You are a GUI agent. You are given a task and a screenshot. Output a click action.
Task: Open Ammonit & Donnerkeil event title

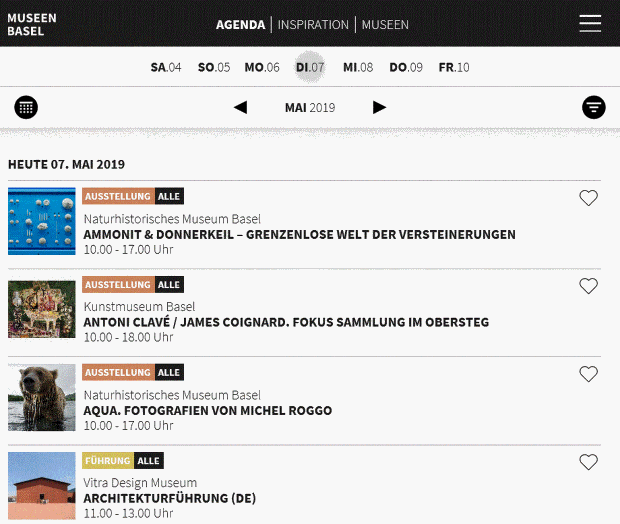(299, 235)
